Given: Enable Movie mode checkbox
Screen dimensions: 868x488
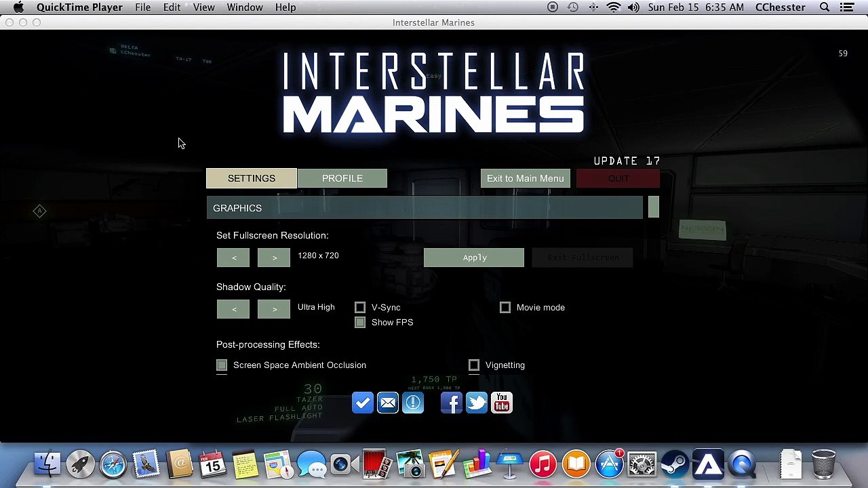Looking at the screenshot, I should [505, 308].
